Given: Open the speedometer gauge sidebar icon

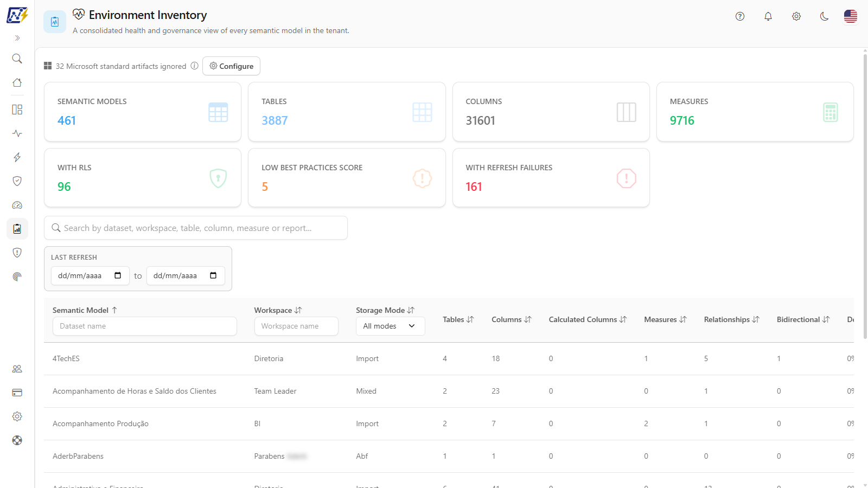Looking at the screenshot, I should (x=17, y=205).
